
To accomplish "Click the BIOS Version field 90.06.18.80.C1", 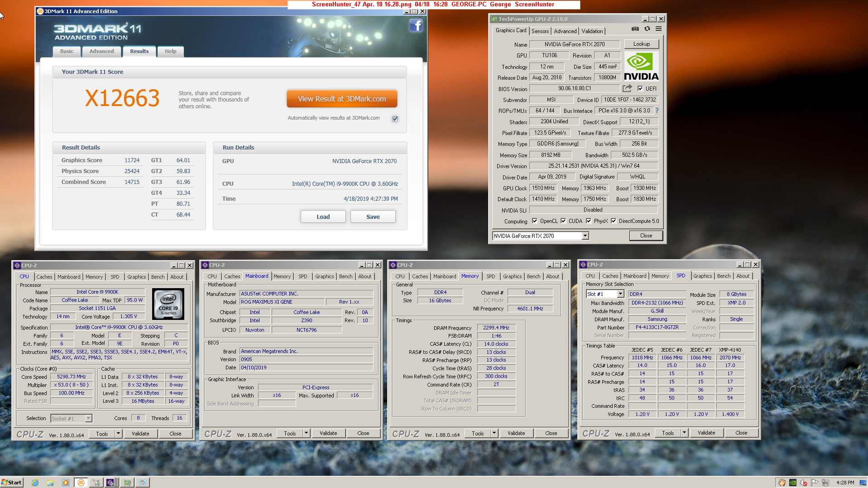I will [574, 88].
